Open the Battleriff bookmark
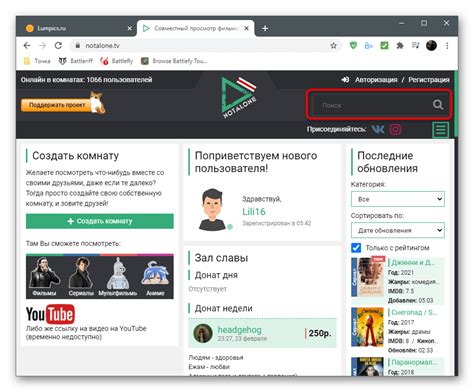474x392 pixels. point(75,61)
